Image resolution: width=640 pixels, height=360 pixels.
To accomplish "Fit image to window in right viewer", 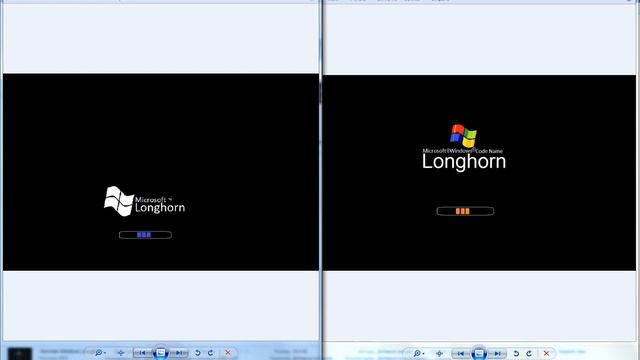I will tap(439, 353).
